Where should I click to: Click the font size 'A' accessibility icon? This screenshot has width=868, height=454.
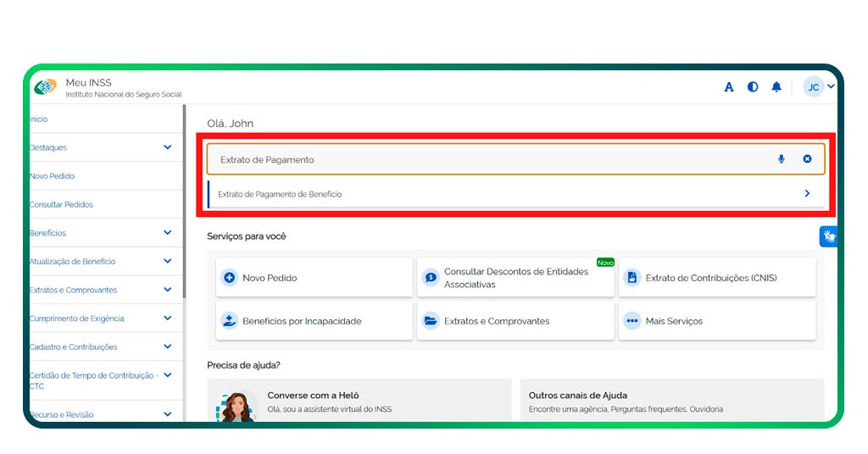pos(729,87)
